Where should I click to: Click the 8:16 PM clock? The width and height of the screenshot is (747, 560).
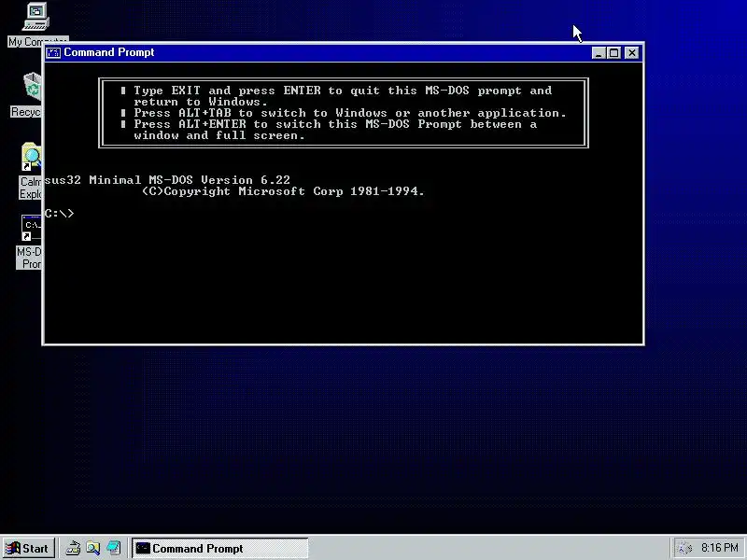tap(719, 548)
